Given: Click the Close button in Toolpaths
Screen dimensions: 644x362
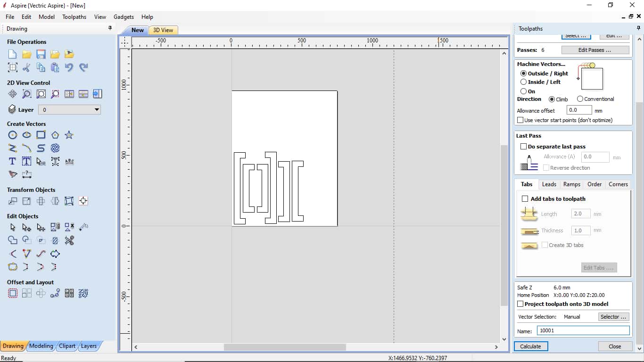Looking at the screenshot, I should pos(615,346).
